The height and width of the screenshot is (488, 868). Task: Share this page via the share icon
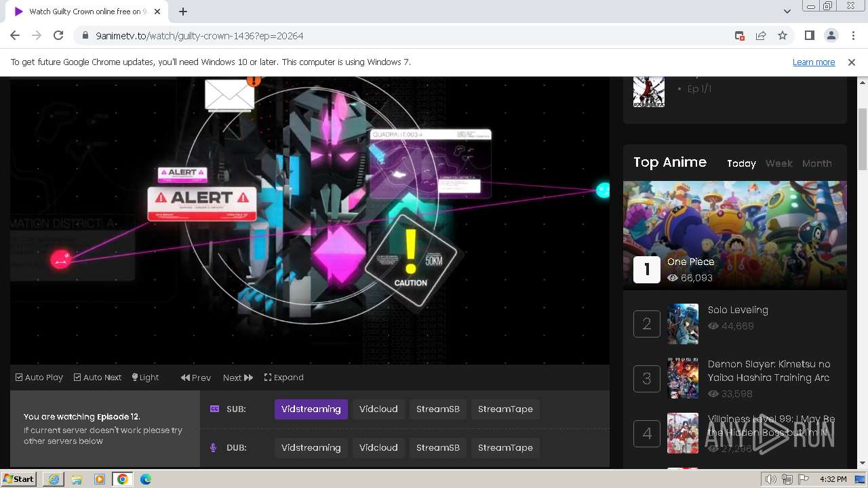point(761,35)
